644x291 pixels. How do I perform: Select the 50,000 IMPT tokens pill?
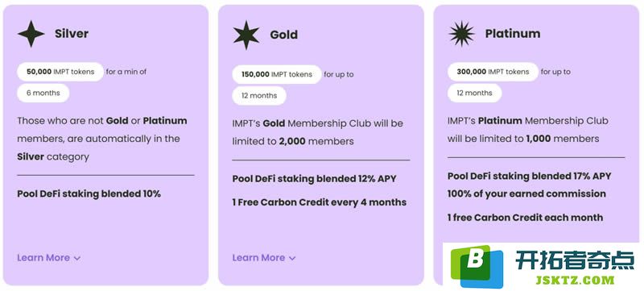point(60,72)
